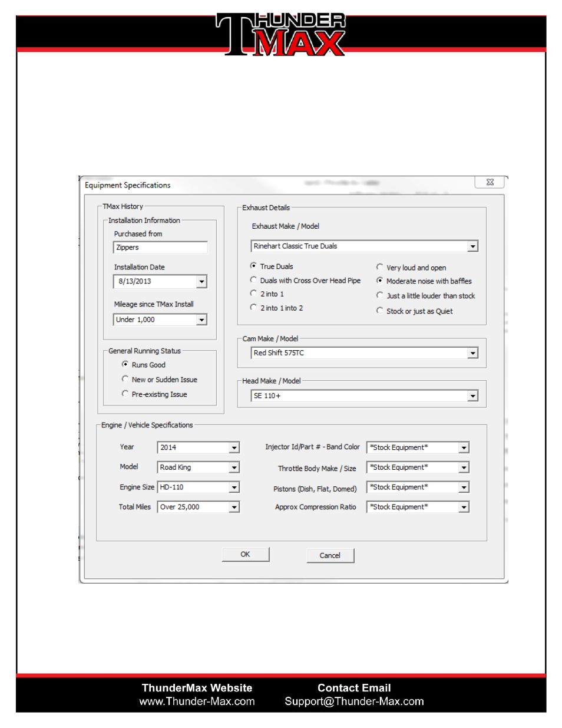Open the Installation Date picker dropdown
This screenshot has height=728, width=562.
pyautogui.click(x=201, y=282)
